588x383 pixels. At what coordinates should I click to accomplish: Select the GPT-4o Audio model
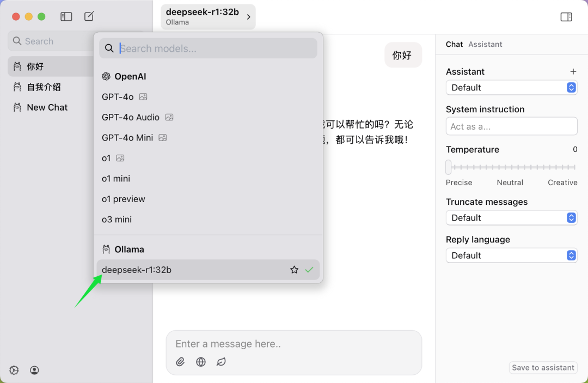point(208,118)
